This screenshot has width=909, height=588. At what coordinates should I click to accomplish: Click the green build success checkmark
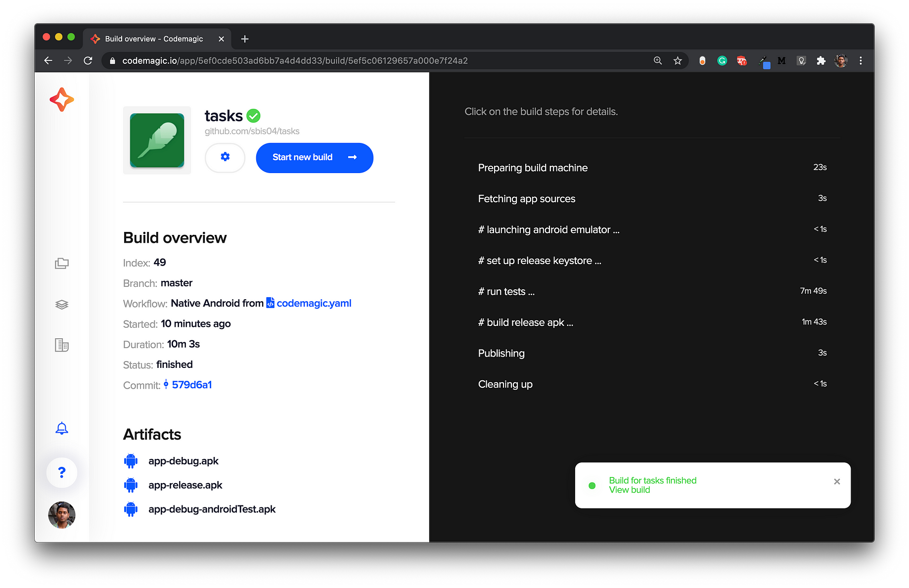[254, 116]
